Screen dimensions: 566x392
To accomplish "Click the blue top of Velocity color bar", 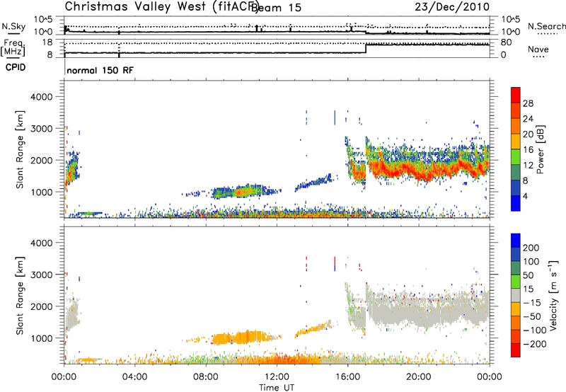I will [x=516, y=241].
